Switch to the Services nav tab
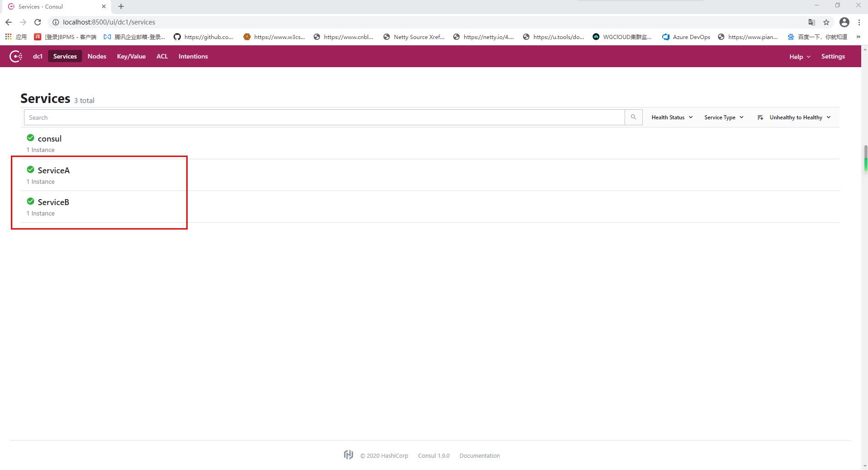 (x=65, y=56)
